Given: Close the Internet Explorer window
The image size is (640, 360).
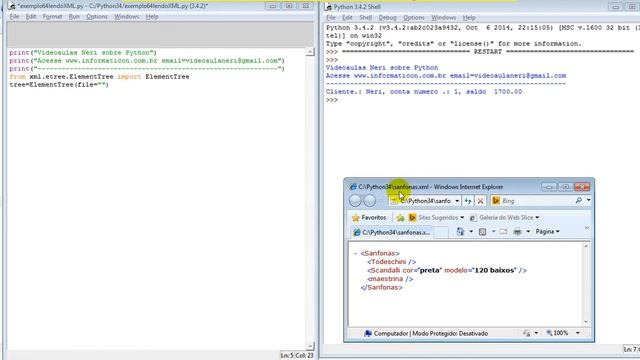Looking at the screenshot, I should (x=582, y=187).
